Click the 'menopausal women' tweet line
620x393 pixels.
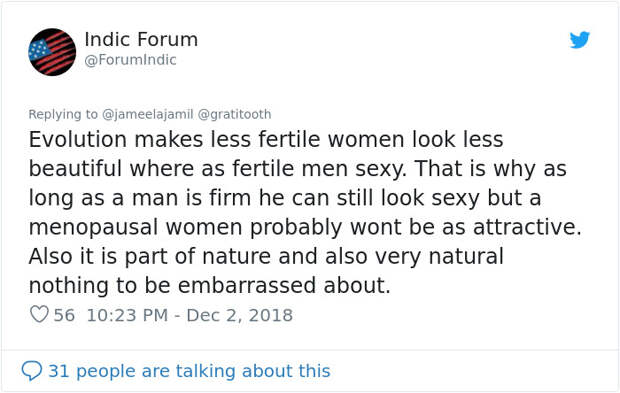pyautogui.click(x=305, y=227)
